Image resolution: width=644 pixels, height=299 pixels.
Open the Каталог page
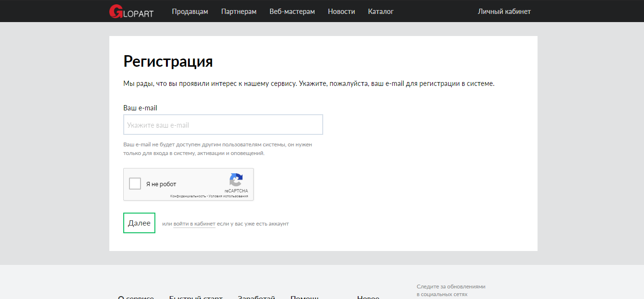tap(381, 12)
